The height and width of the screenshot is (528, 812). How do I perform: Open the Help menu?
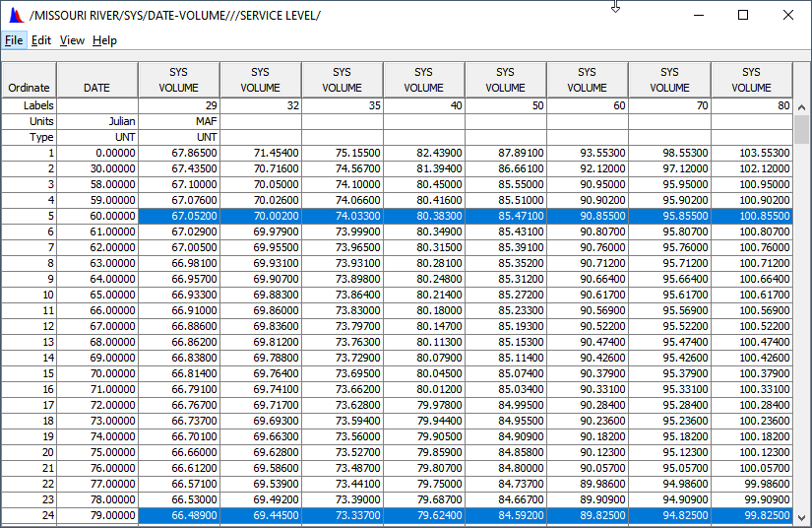[104, 40]
